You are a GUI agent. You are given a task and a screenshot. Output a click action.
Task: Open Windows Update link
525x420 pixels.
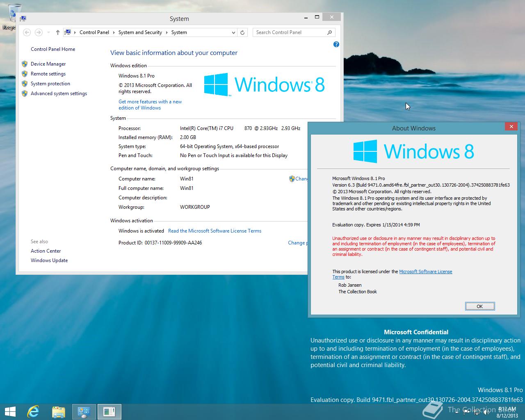(x=49, y=260)
